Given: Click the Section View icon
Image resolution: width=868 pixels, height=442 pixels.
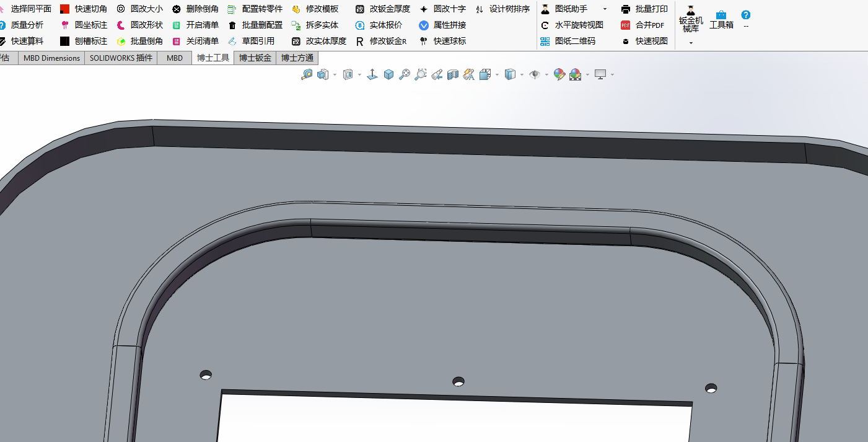Looking at the screenshot, I should point(453,74).
